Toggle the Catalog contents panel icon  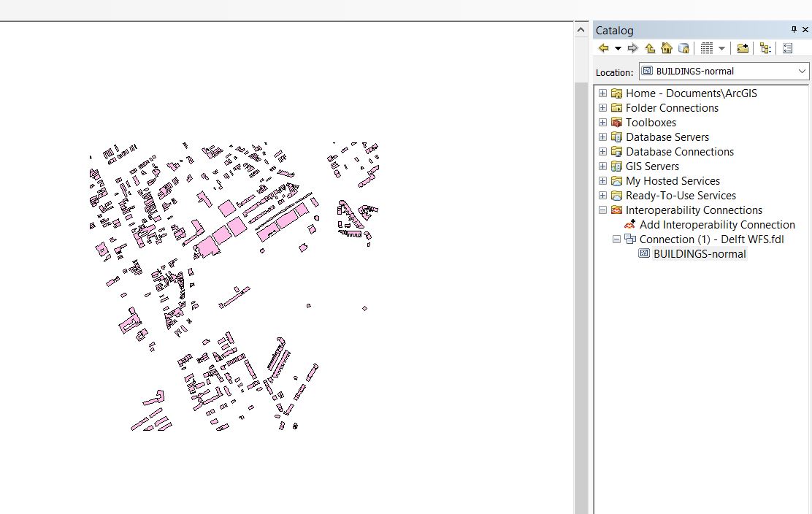click(x=765, y=48)
